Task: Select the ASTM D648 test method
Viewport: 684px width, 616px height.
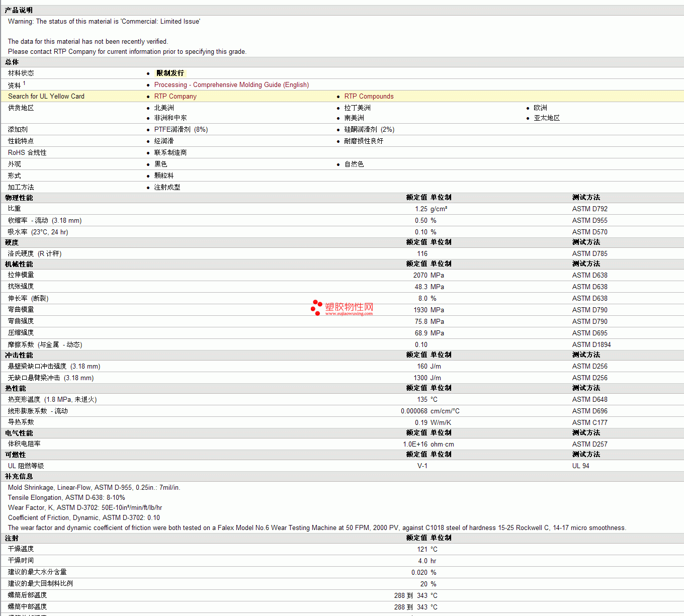Action: [x=590, y=400]
